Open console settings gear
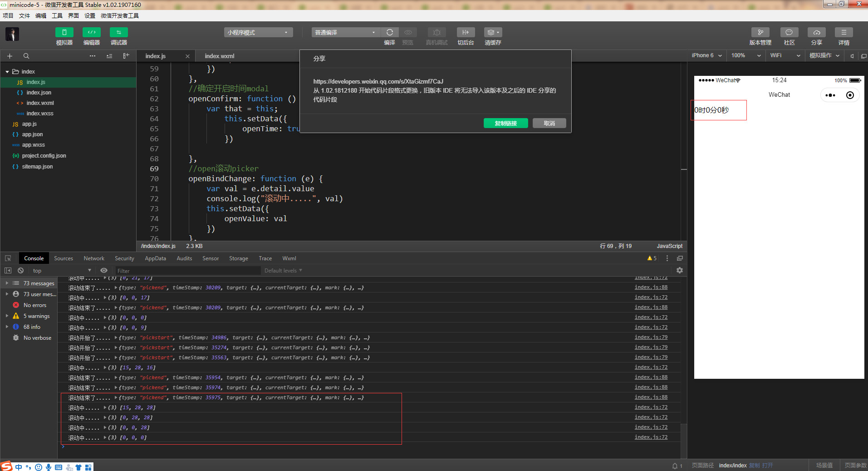Viewport: 868px width, 471px height. pyautogui.click(x=679, y=270)
